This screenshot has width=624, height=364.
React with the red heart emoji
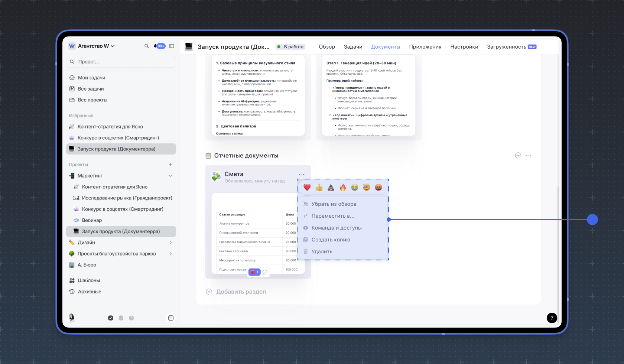tap(307, 187)
